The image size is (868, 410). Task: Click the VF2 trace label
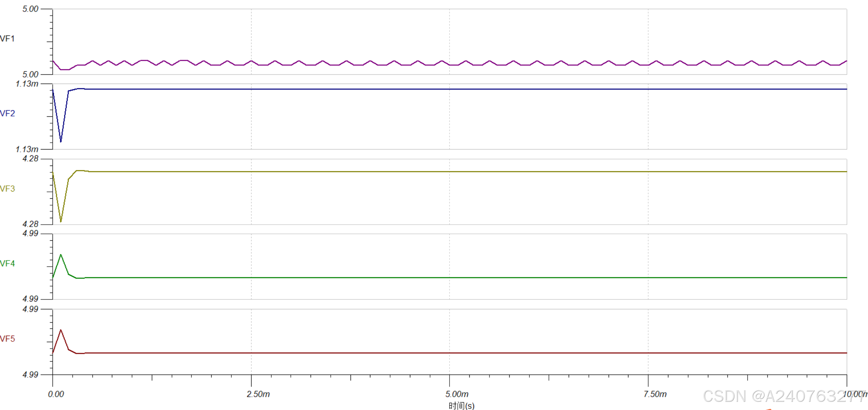pyautogui.click(x=8, y=113)
